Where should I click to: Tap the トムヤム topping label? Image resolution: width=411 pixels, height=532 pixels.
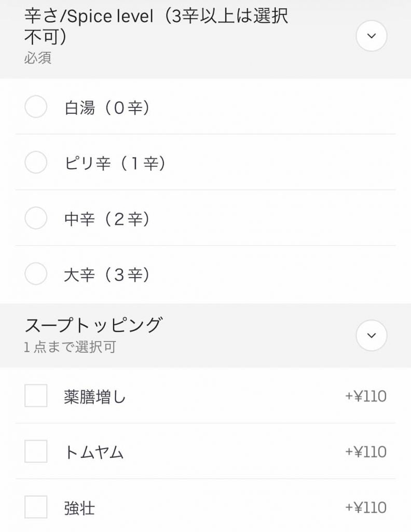(94, 453)
